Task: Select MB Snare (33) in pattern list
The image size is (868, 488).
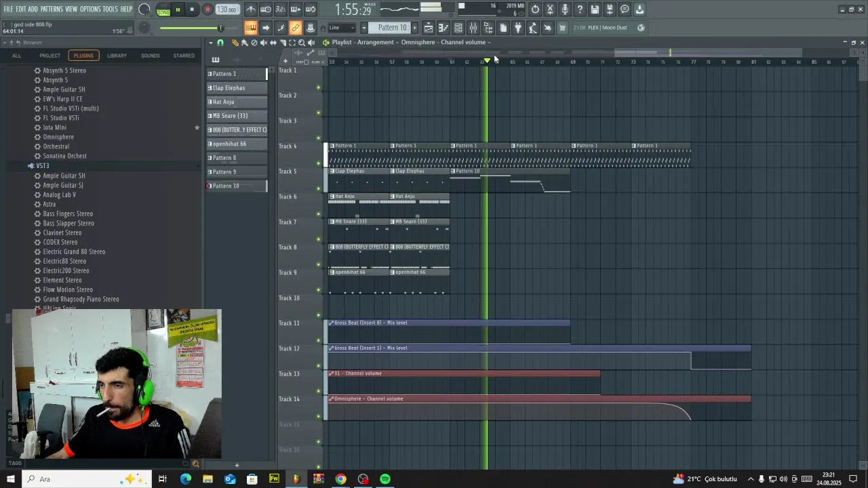Action: (x=237, y=116)
